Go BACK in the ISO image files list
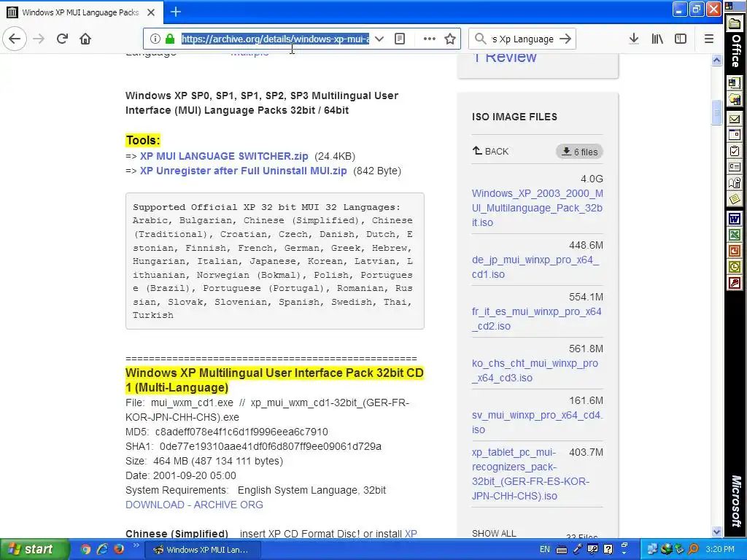This screenshot has width=747, height=560. tap(491, 151)
